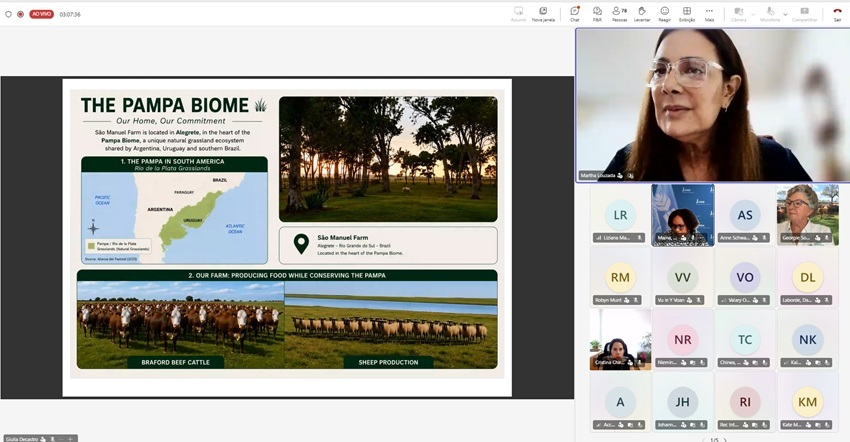Select the RM Robyn Munt tile
This screenshot has width=850, height=442.
[620, 278]
